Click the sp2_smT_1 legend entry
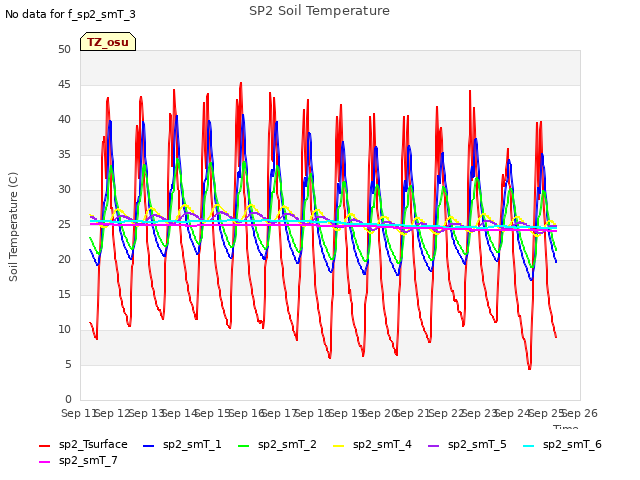640x480 pixels. click(x=182, y=444)
